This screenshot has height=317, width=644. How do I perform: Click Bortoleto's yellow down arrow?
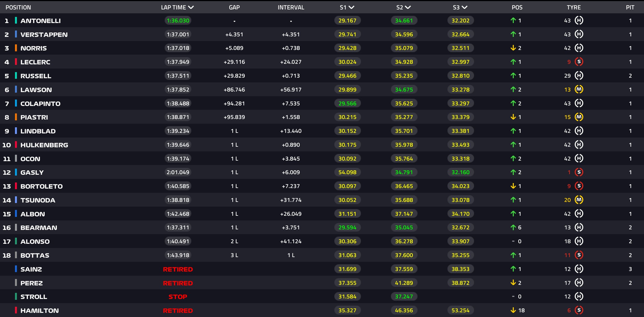tap(513, 186)
